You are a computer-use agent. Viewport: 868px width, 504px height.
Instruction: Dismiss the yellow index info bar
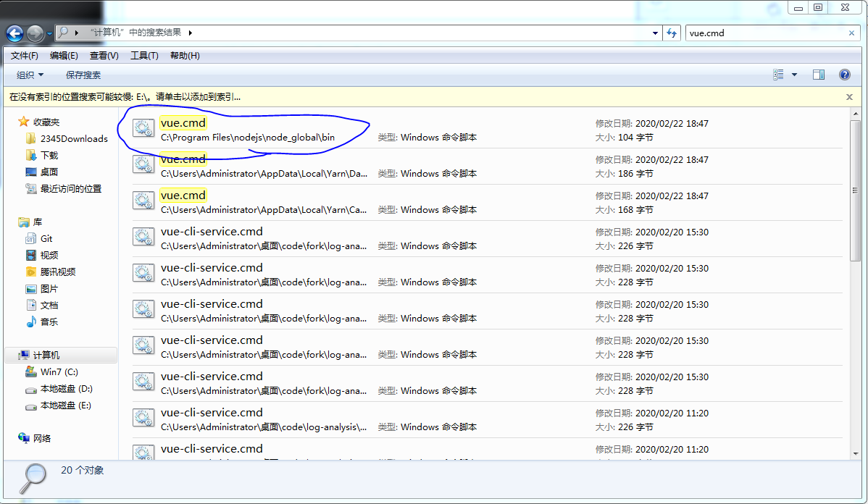[850, 97]
